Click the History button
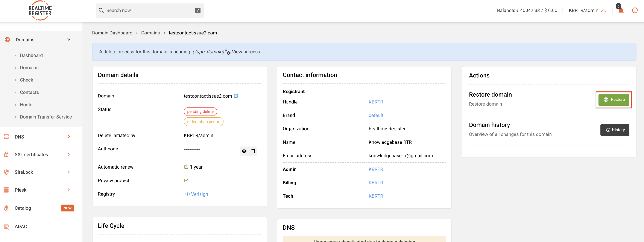The image size is (644, 242). 615,130
